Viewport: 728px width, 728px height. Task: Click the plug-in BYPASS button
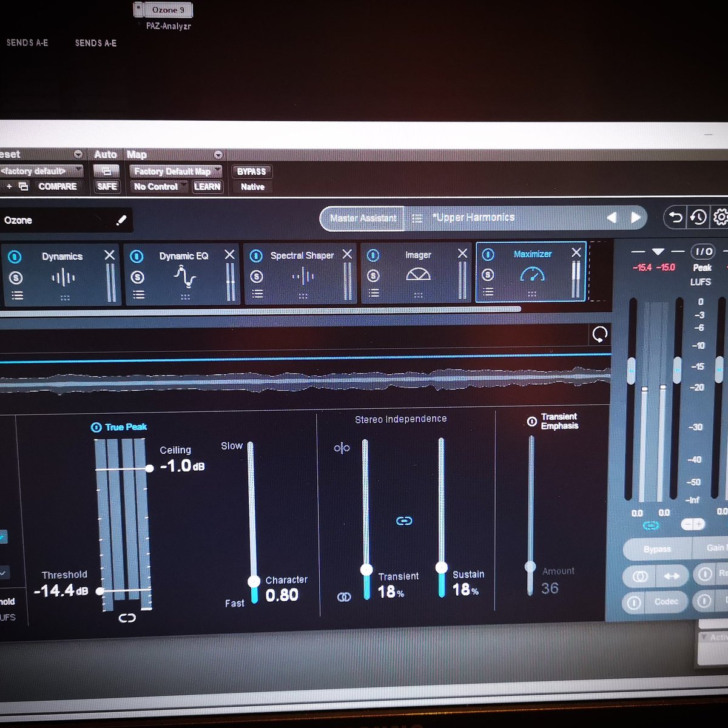[252, 172]
